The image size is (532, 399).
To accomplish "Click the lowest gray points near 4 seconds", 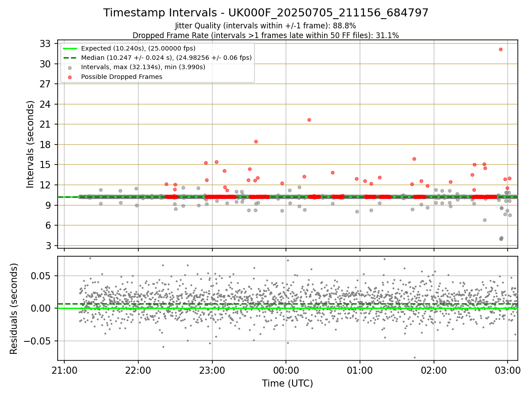I will click(x=501, y=238).
